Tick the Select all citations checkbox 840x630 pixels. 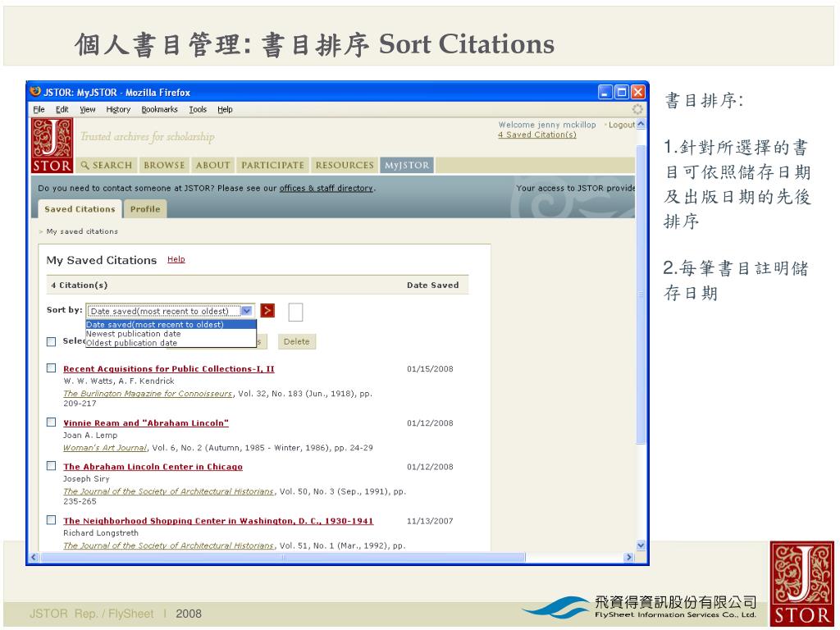(52, 342)
